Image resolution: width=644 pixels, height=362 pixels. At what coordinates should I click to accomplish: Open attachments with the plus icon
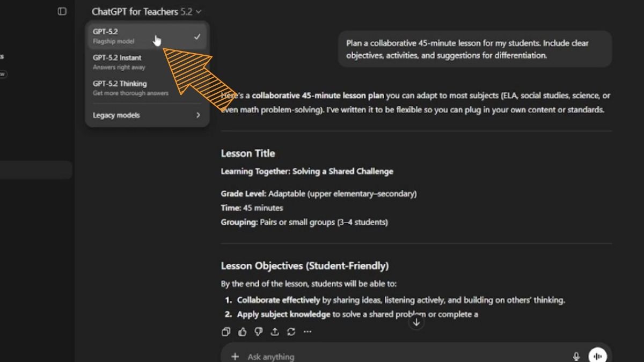(x=235, y=356)
